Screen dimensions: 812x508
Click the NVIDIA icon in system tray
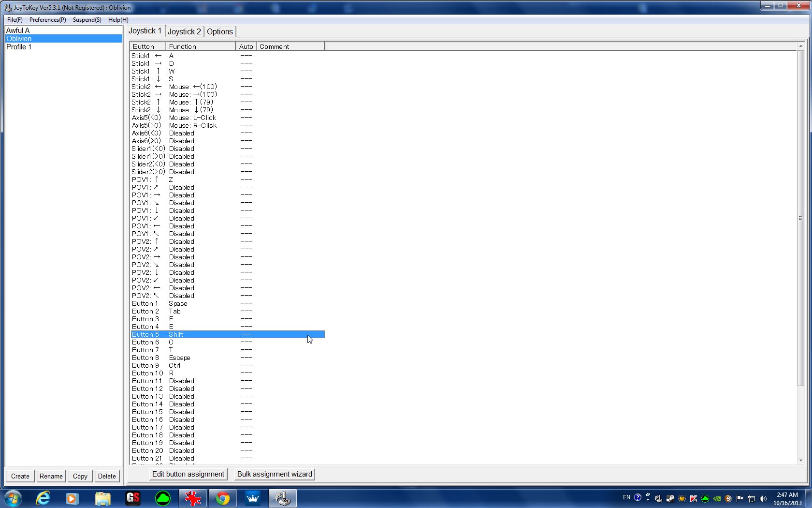(x=717, y=498)
